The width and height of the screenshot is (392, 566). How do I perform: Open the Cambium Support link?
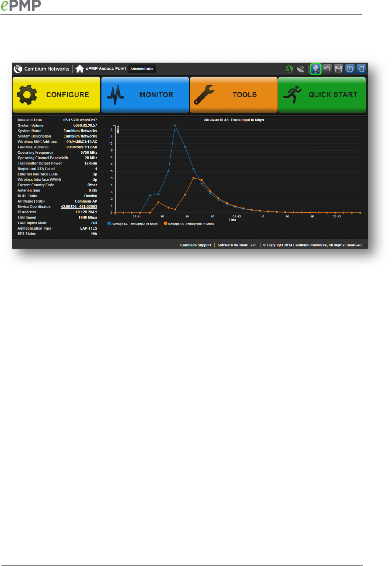pyautogui.click(x=196, y=245)
